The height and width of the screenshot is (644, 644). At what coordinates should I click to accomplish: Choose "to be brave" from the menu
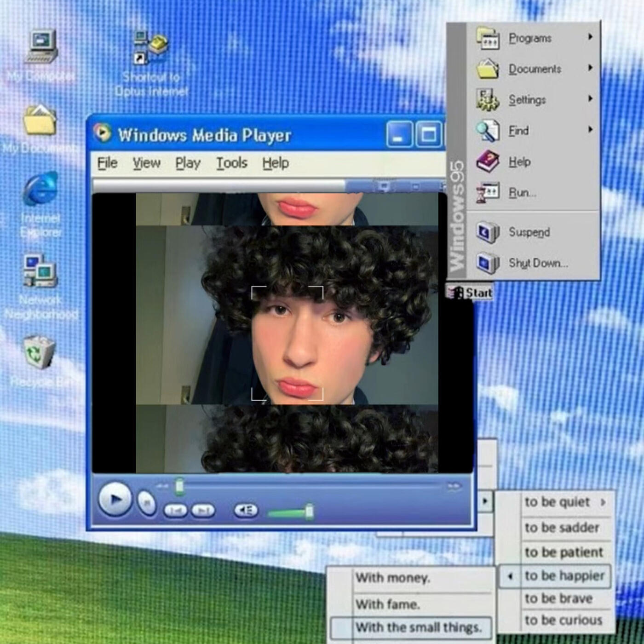pos(558,598)
